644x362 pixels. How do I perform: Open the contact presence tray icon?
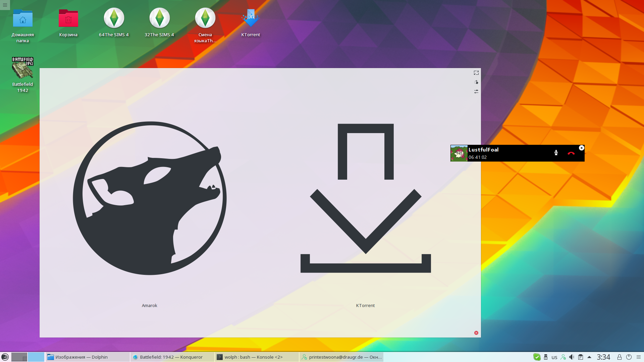click(x=563, y=357)
